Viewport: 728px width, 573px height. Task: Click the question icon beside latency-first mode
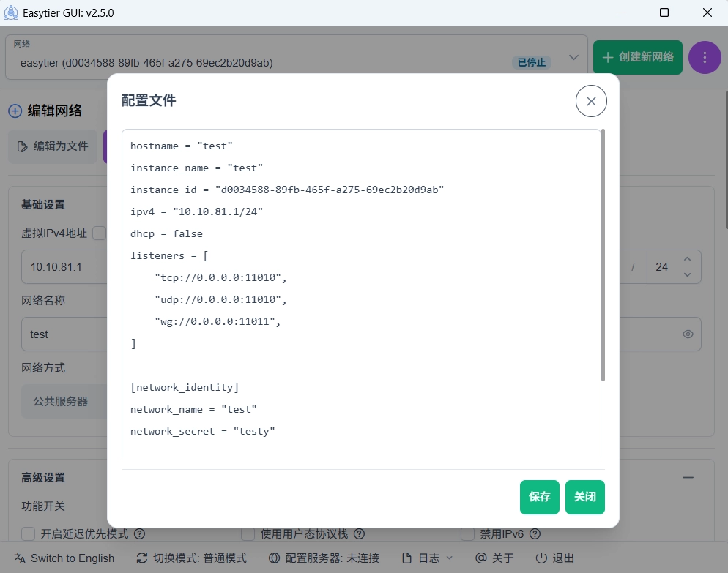point(139,534)
